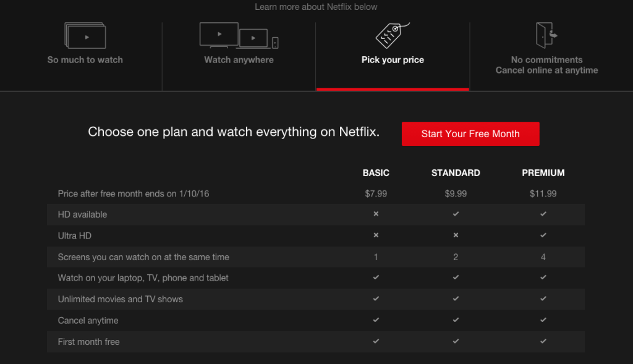The height and width of the screenshot is (364, 633).
Task: Open the So much to watch tab
Action: (x=85, y=60)
